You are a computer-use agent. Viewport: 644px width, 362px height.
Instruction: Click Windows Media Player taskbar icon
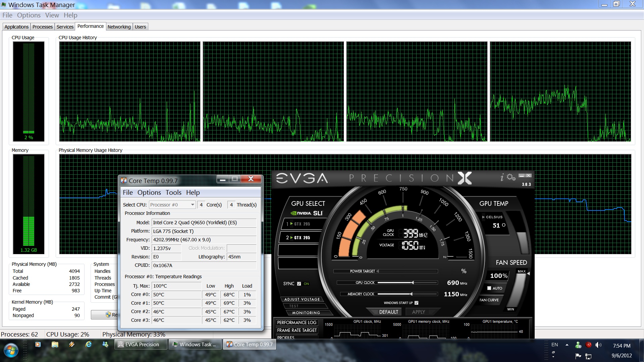(x=38, y=344)
